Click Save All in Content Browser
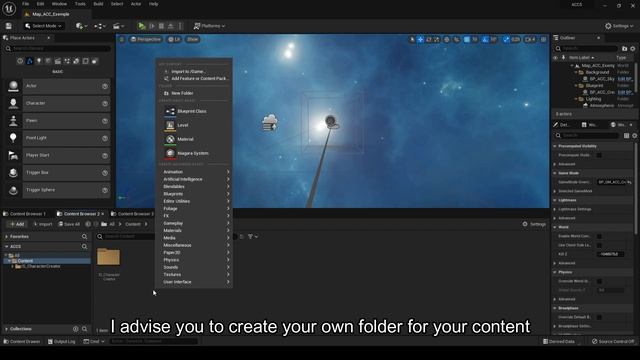Screen dimensions: 640x360 coord(69,224)
